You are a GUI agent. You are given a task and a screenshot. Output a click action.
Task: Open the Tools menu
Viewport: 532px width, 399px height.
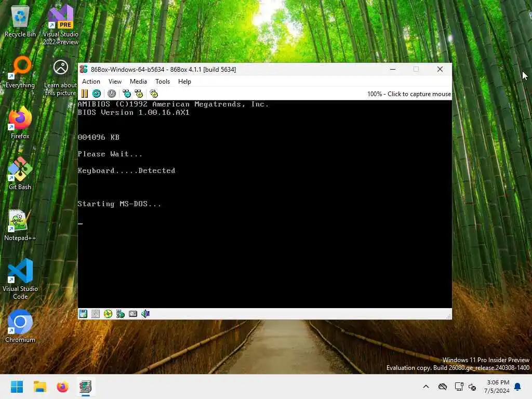pos(163,82)
